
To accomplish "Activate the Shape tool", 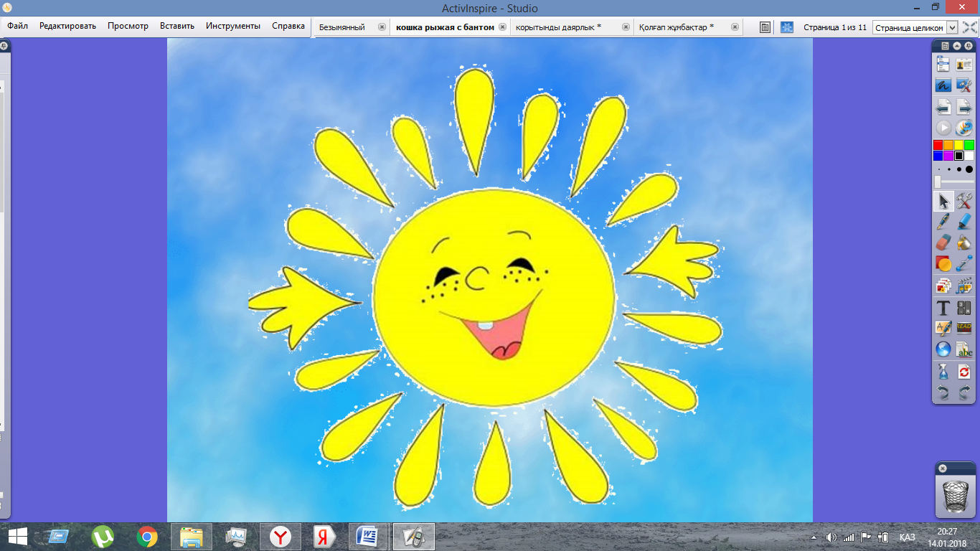I will pyautogui.click(x=943, y=264).
